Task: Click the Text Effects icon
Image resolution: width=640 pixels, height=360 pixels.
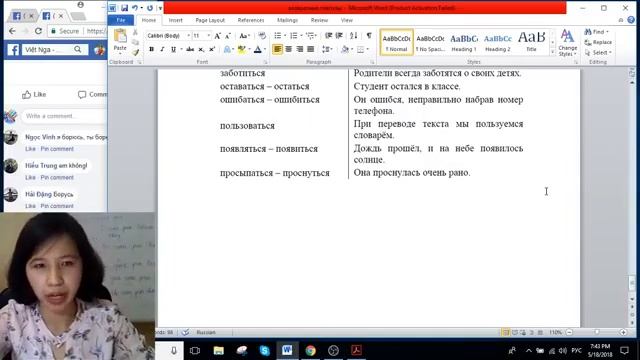Action: tap(227, 49)
